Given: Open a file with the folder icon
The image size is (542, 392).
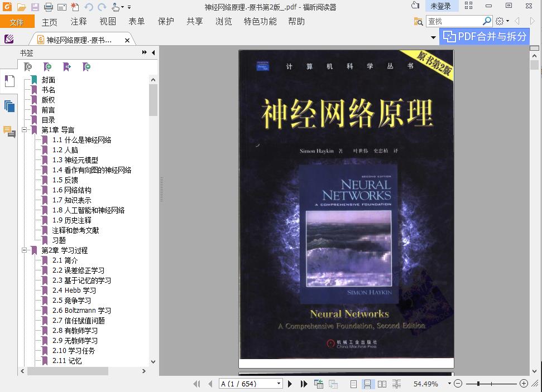Looking at the screenshot, I should [21, 7].
